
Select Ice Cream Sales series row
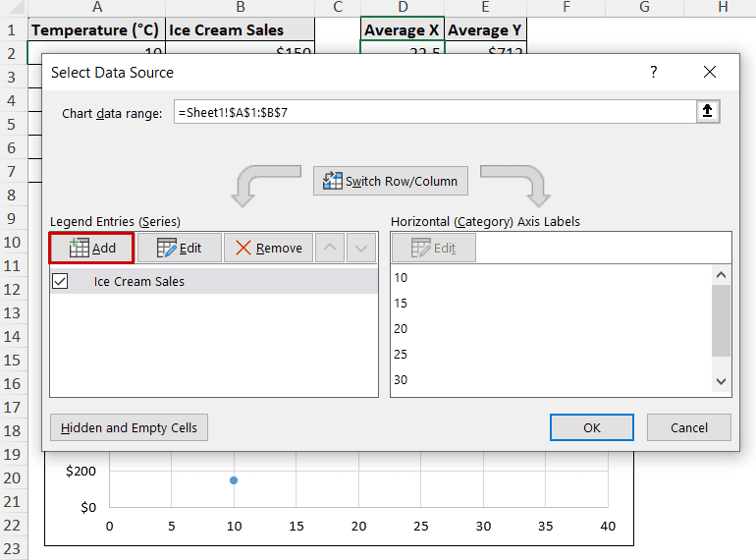pos(214,281)
